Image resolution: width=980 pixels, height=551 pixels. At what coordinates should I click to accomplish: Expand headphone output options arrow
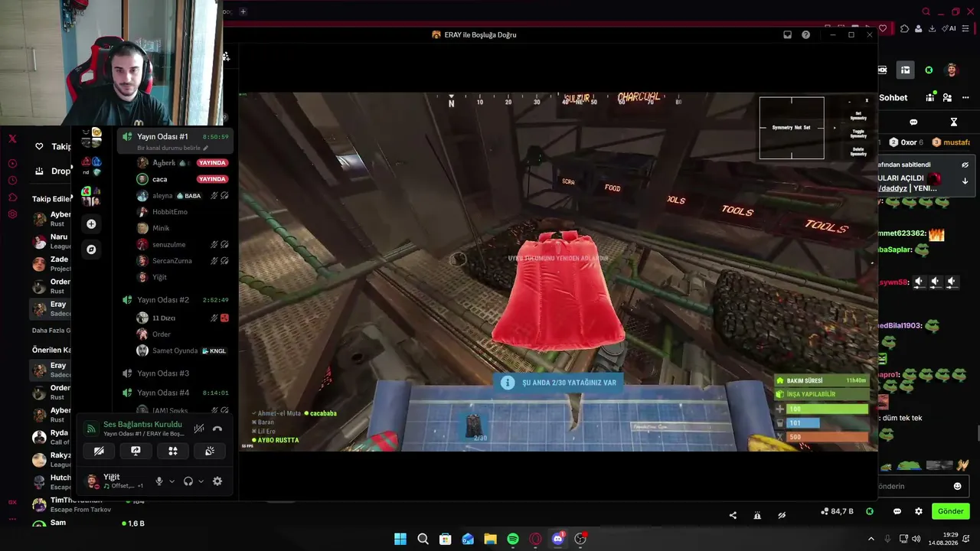(201, 481)
